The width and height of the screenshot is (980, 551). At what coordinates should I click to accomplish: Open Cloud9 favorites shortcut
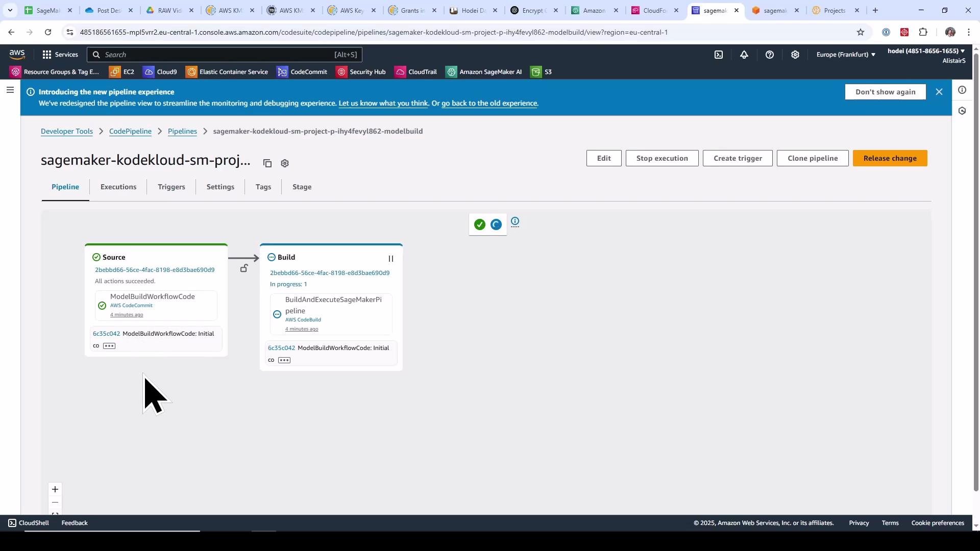click(160, 72)
